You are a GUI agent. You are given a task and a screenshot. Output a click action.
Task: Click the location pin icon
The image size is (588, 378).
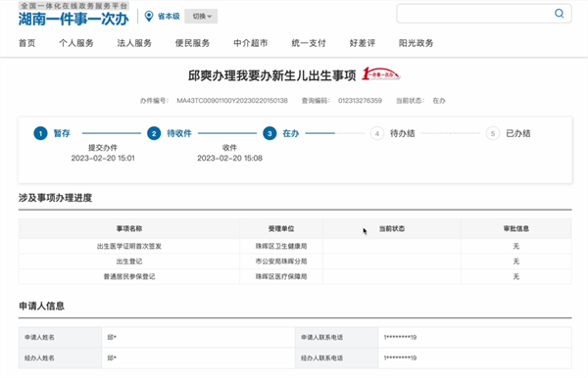[x=149, y=16]
